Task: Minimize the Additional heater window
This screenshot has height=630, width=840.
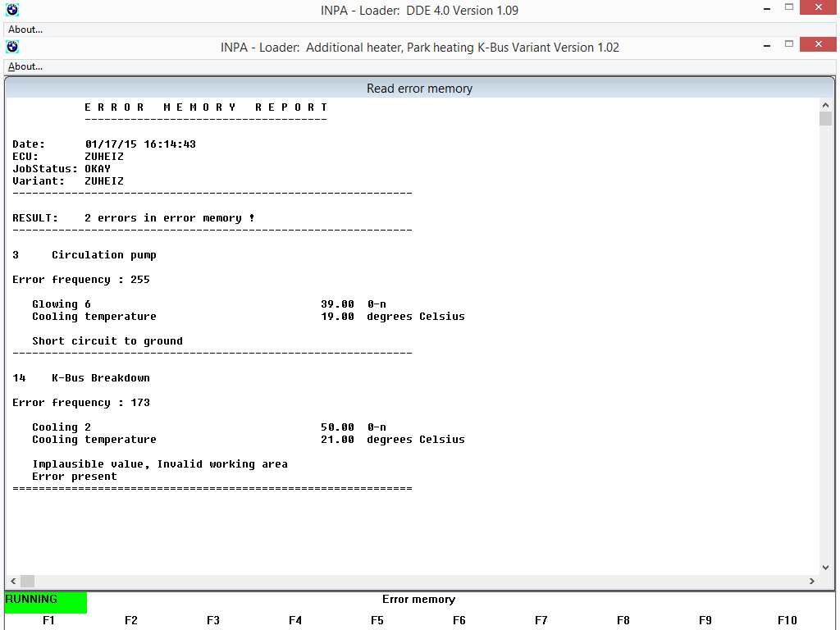Action: [767, 46]
